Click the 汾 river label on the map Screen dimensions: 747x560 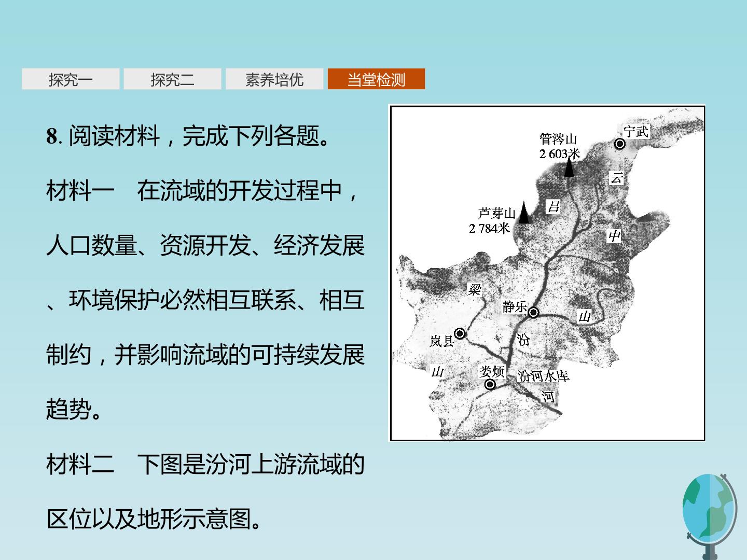click(x=523, y=340)
